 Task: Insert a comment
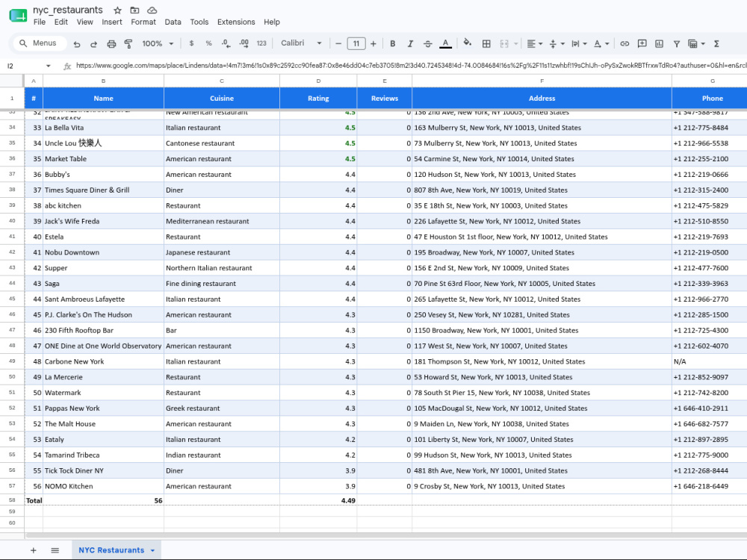click(x=642, y=43)
